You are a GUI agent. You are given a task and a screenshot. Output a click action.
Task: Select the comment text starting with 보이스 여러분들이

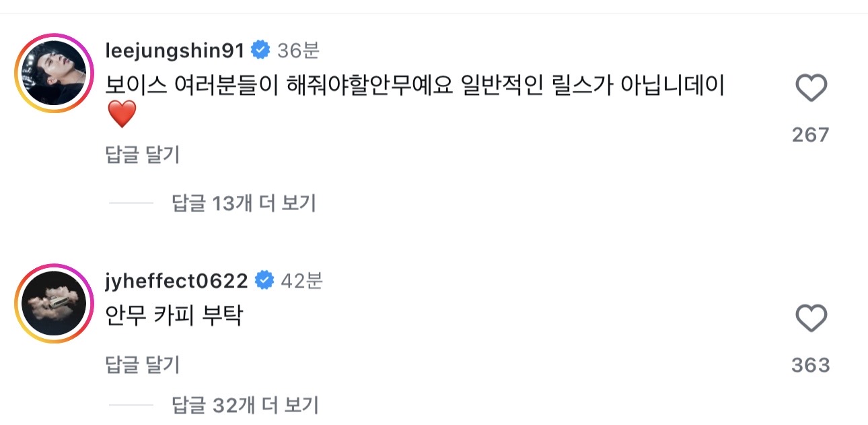click(415, 86)
